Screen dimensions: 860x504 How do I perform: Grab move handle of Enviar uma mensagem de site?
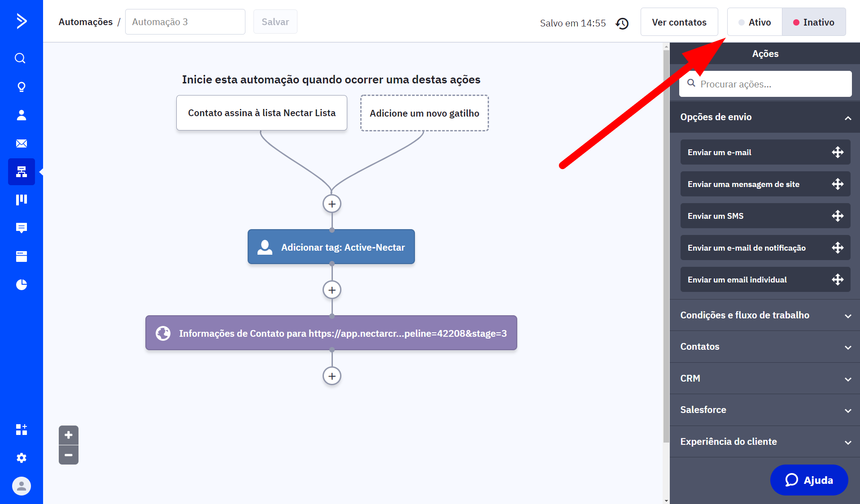[x=838, y=184]
